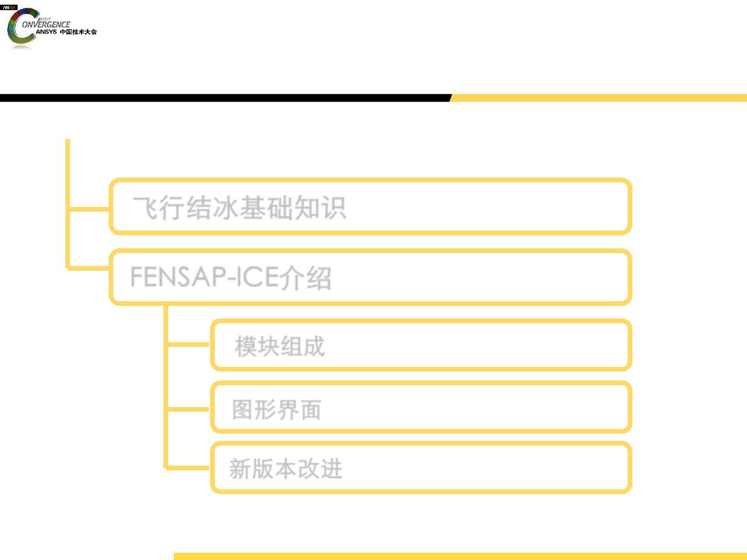This screenshot has width=747, height=560.
Task: Select the 图形界面 sub-item
Action: tap(421, 407)
